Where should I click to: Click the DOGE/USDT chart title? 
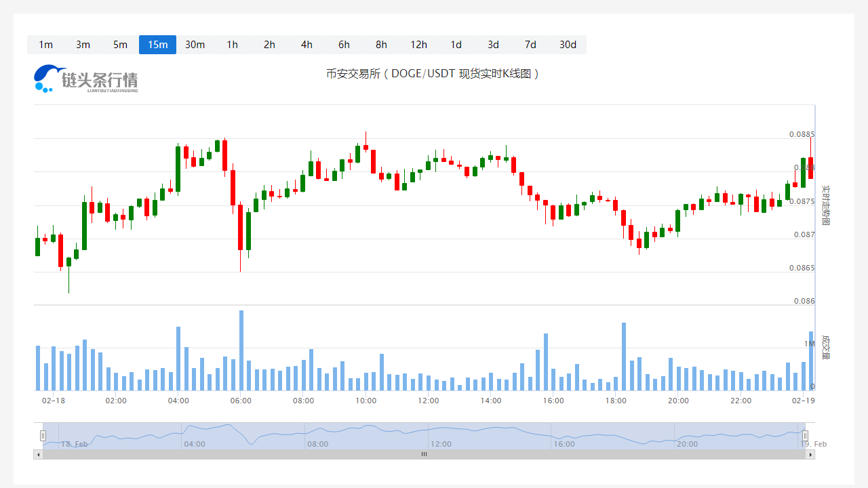click(433, 74)
